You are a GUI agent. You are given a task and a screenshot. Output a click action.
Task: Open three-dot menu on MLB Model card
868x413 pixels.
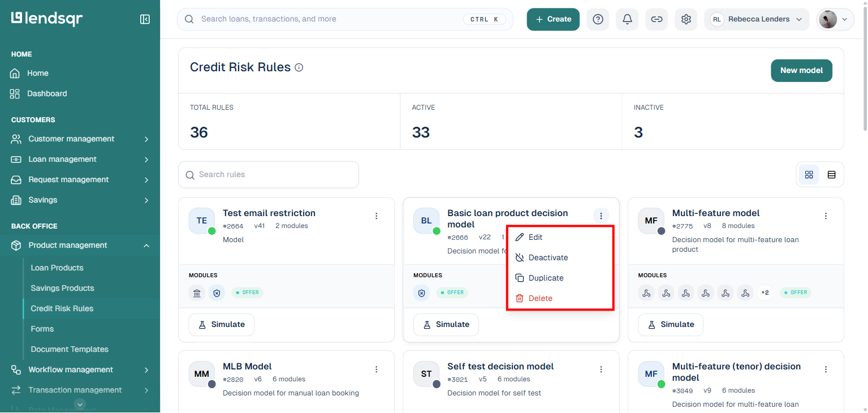(377, 369)
